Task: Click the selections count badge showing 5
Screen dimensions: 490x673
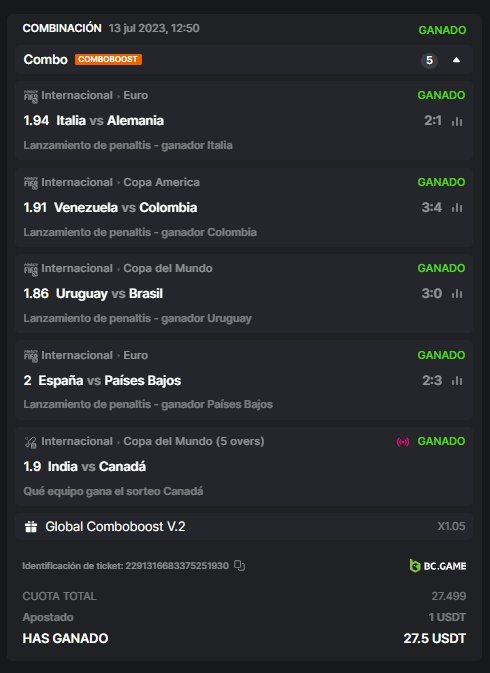Action: point(429,60)
